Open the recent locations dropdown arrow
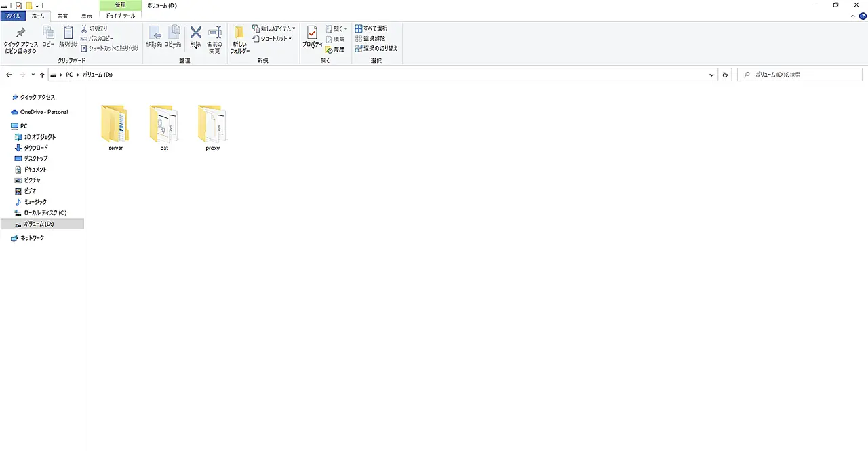Viewport: 868px width, 451px height. click(33, 75)
